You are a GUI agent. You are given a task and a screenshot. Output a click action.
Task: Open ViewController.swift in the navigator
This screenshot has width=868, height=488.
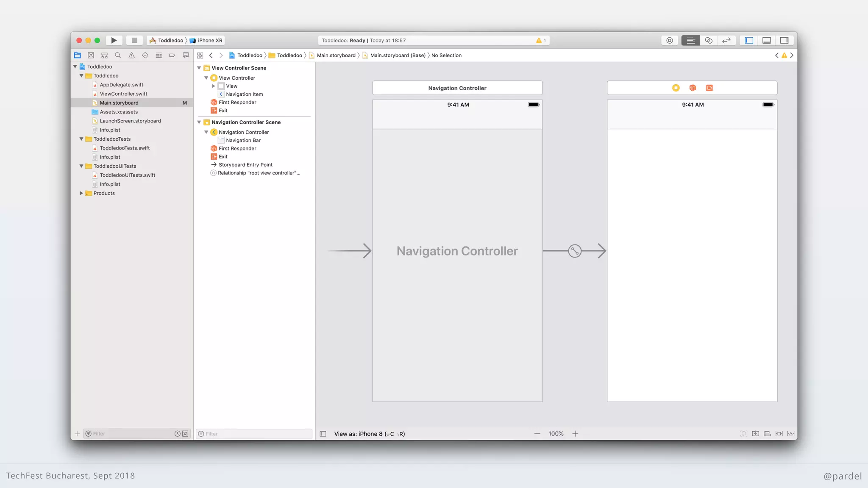click(123, 94)
